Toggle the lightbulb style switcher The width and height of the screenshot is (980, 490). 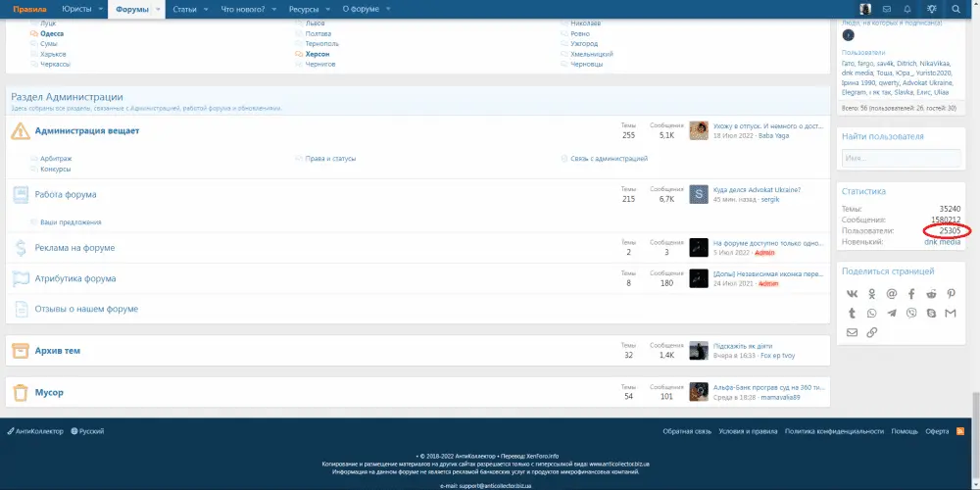(929, 9)
